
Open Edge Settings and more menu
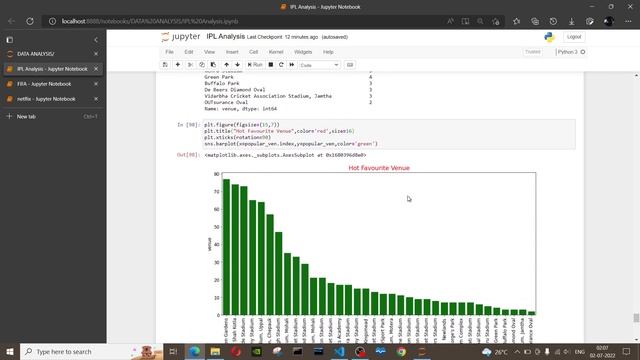(628, 21)
